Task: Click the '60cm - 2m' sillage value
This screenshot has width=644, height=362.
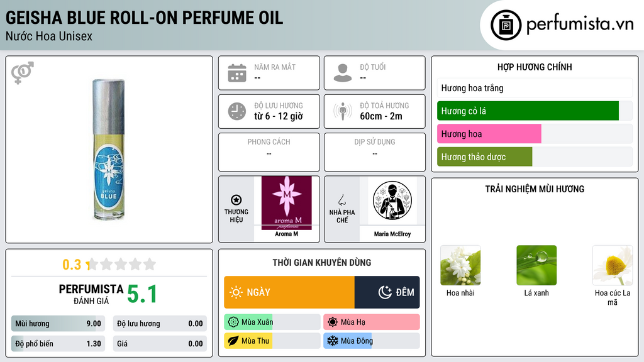Action: tap(381, 116)
